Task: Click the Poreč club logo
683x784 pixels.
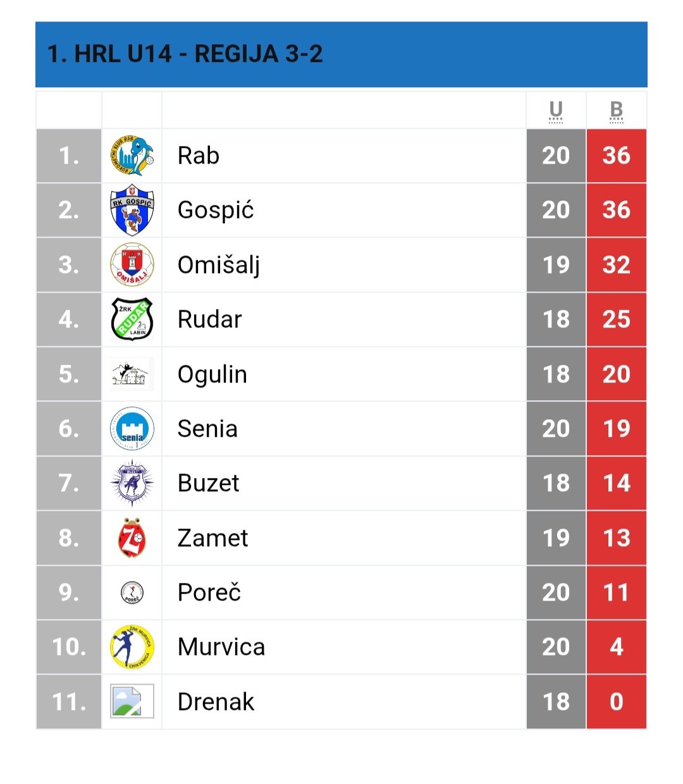Action: (132, 592)
